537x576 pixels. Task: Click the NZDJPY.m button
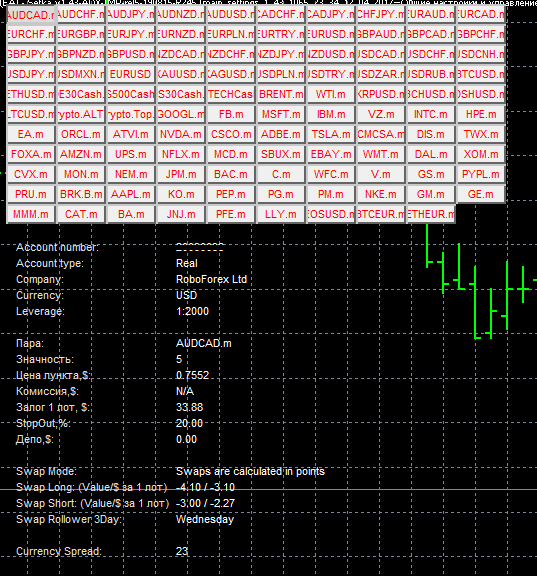point(281,55)
